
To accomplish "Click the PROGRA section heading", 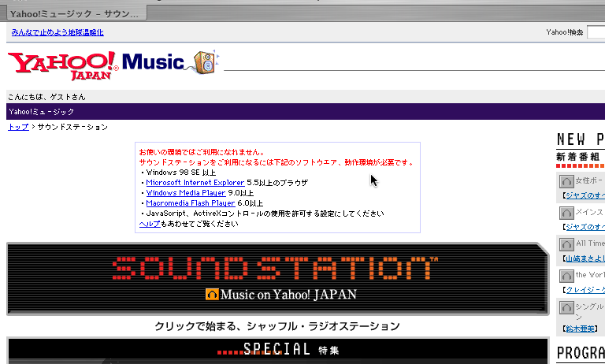I will (581, 353).
